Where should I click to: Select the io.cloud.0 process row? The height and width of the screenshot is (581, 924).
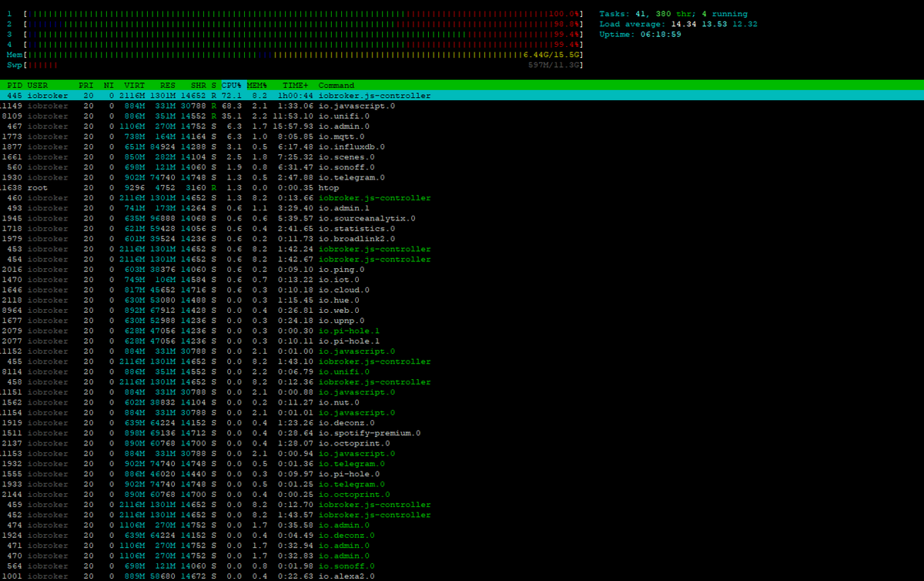(x=462, y=290)
